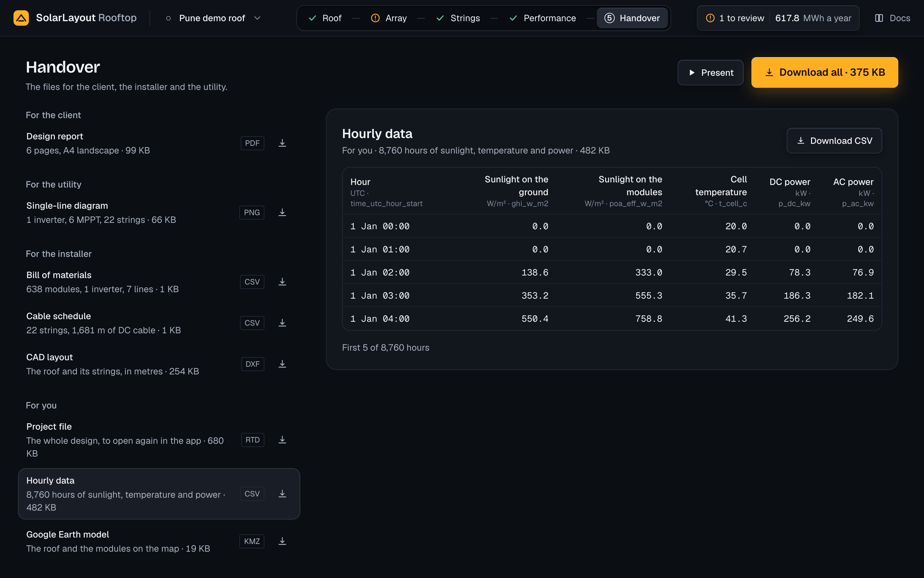Download the Google Earth model KMZ icon

(282, 541)
